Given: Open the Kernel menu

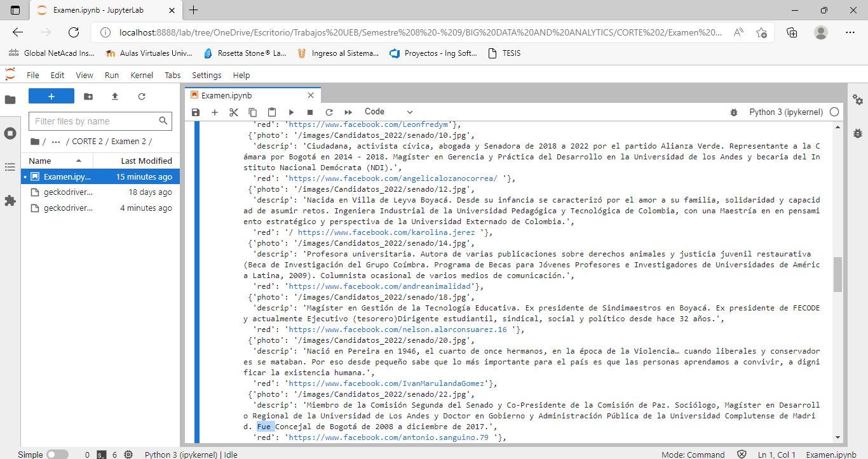Looking at the screenshot, I should [x=142, y=75].
